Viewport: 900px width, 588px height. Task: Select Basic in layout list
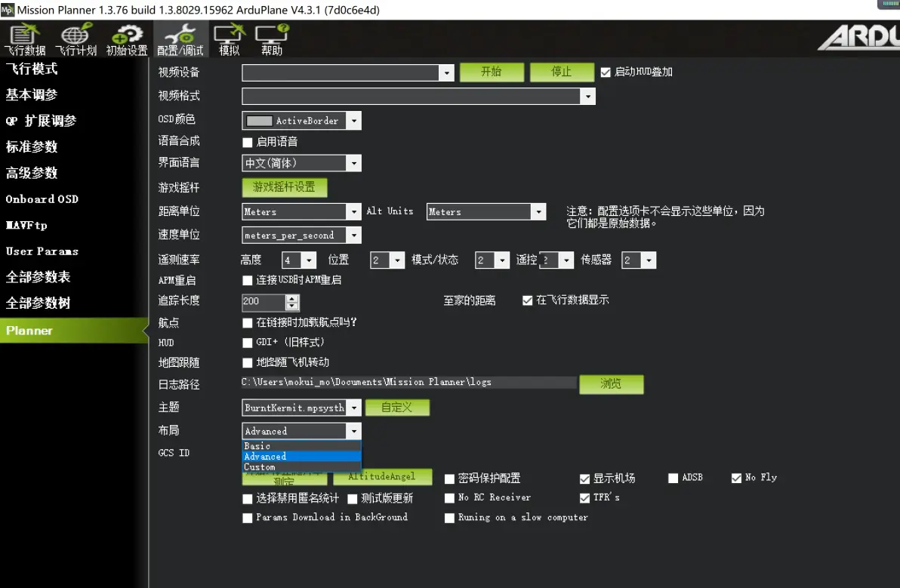[x=301, y=446]
